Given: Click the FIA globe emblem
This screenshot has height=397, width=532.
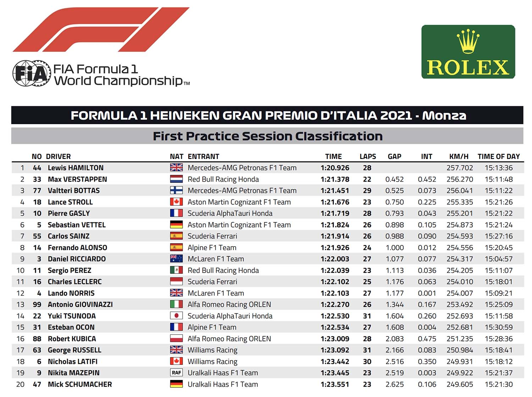Looking at the screenshot, I should pyautogui.click(x=31, y=73).
